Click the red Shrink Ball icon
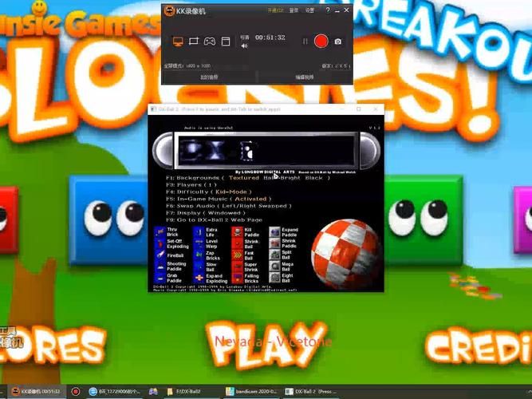This screenshot has width=532, height=399. click(x=238, y=244)
